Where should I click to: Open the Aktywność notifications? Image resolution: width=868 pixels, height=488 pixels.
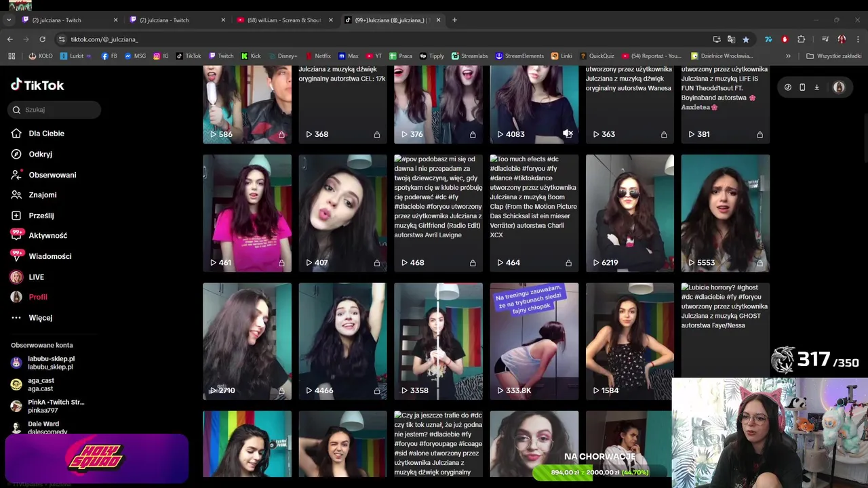[x=47, y=235]
